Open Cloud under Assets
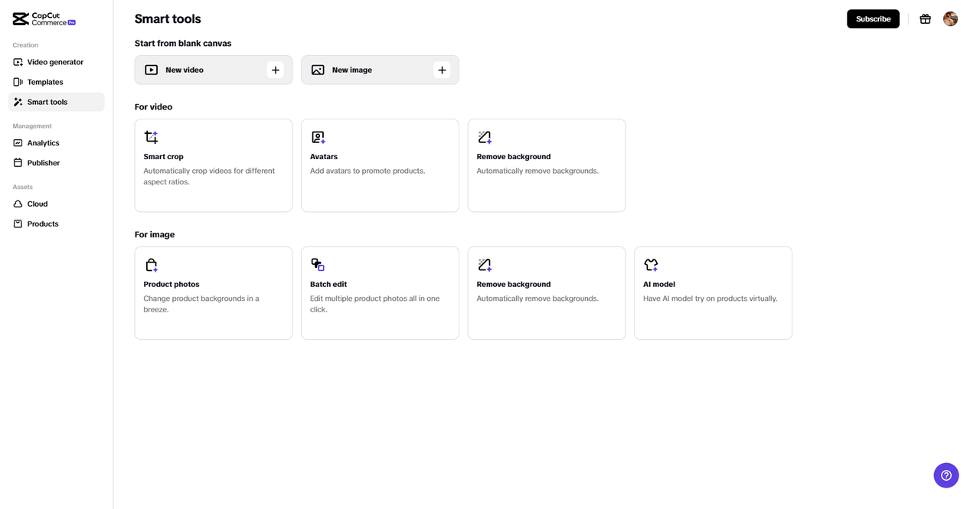980x509 pixels. 38,204
